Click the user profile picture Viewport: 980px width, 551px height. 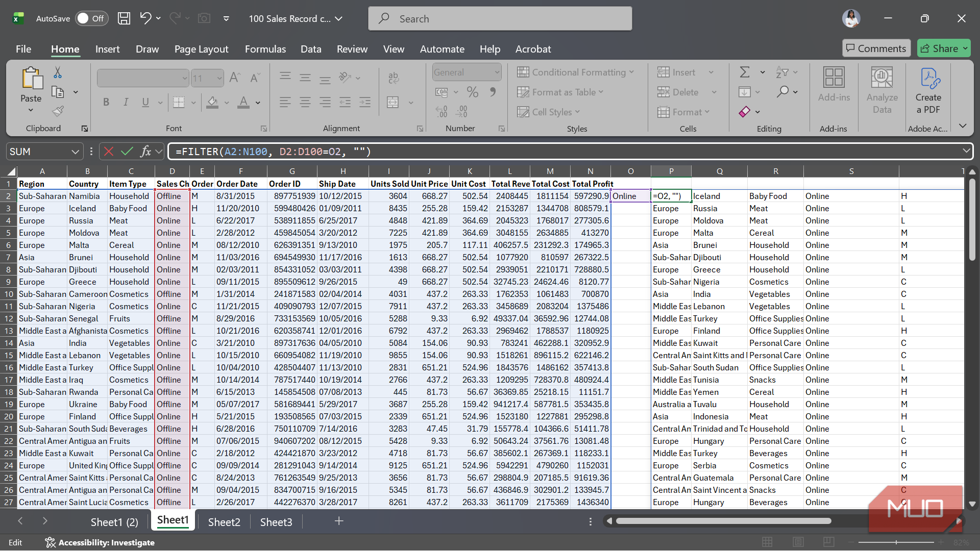[851, 18]
